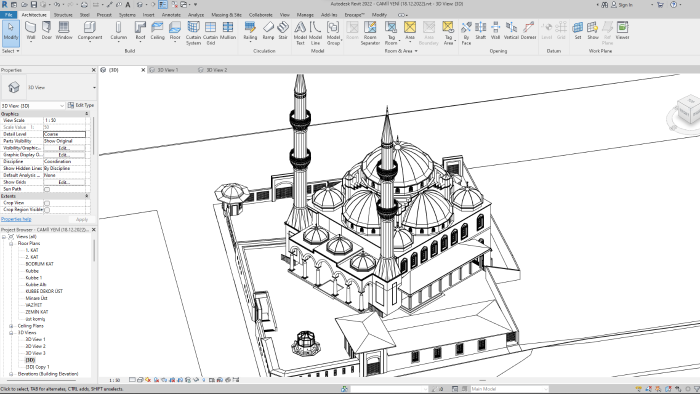Select the Curtain Grid tool
700x394 pixels.
point(210,33)
